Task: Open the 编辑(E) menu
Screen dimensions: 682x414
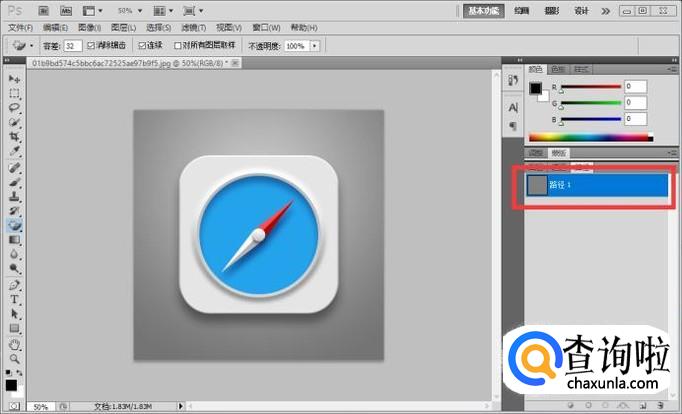Action: 55,28
